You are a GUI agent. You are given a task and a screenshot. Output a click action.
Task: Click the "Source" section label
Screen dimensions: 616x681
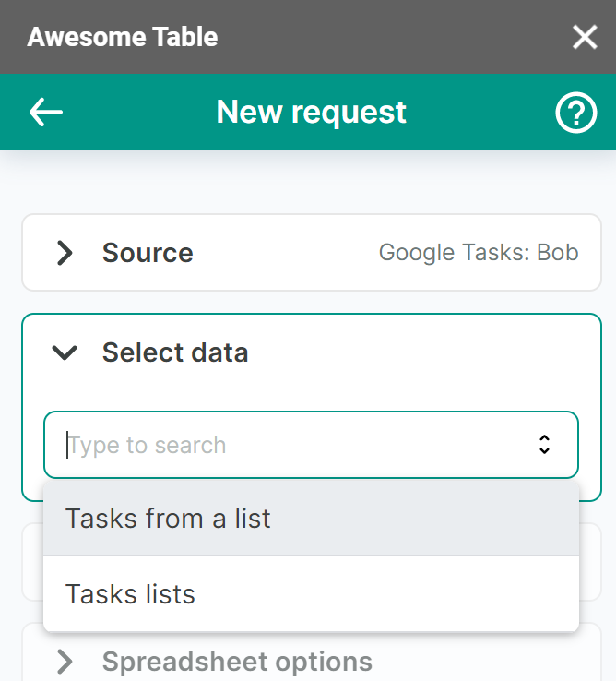(148, 253)
